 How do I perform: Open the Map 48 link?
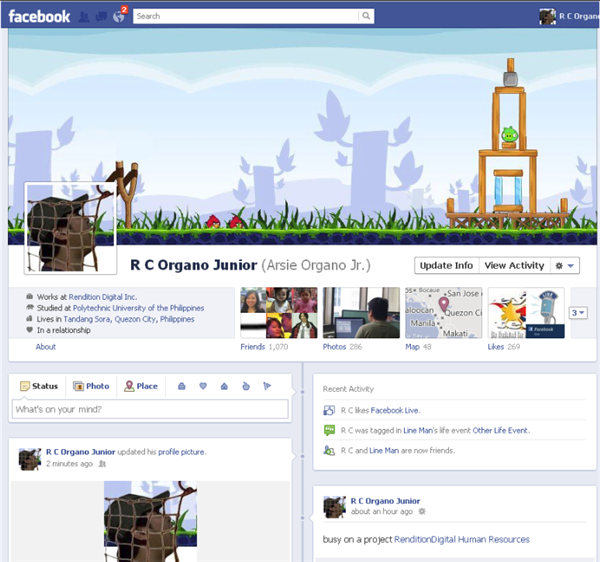[x=418, y=347]
